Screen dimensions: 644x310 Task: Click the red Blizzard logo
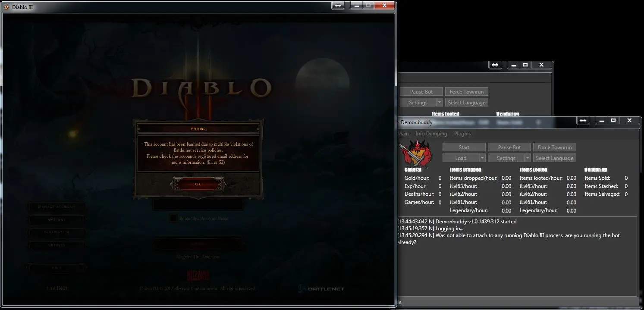click(x=198, y=276)
